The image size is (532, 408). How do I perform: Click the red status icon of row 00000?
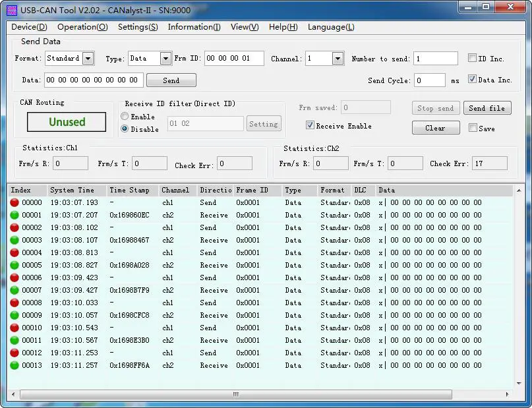click(15, 202)
